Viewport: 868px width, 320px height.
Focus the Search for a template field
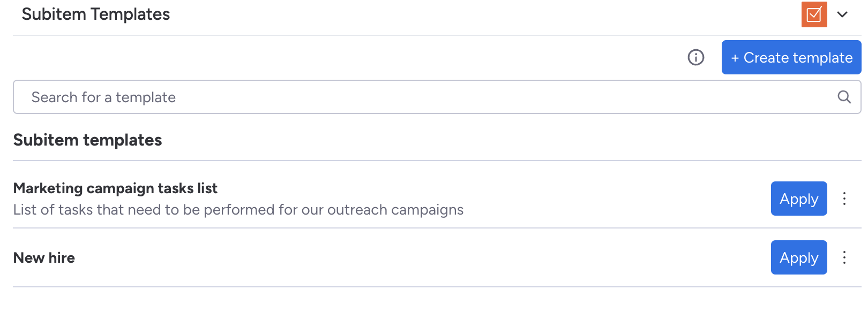click(437, 97)
